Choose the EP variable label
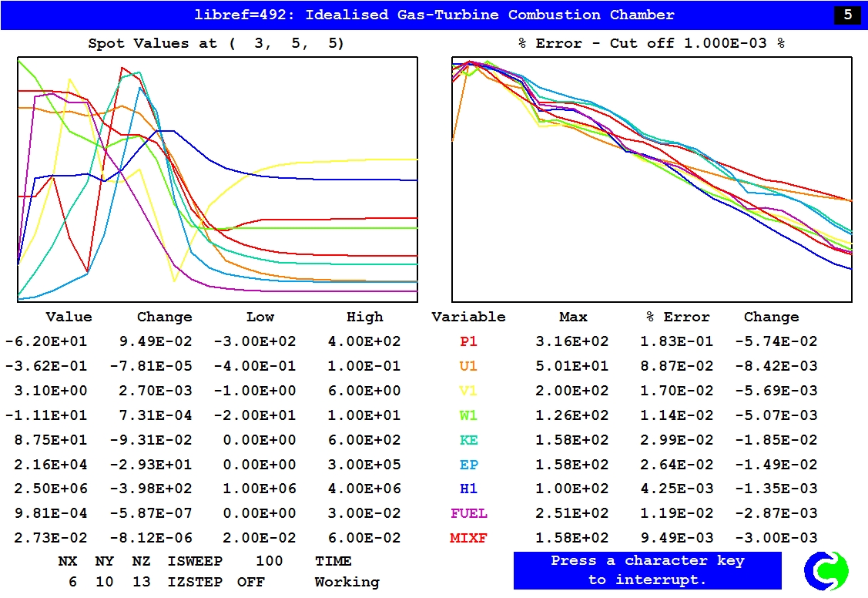 pos(468,465)
